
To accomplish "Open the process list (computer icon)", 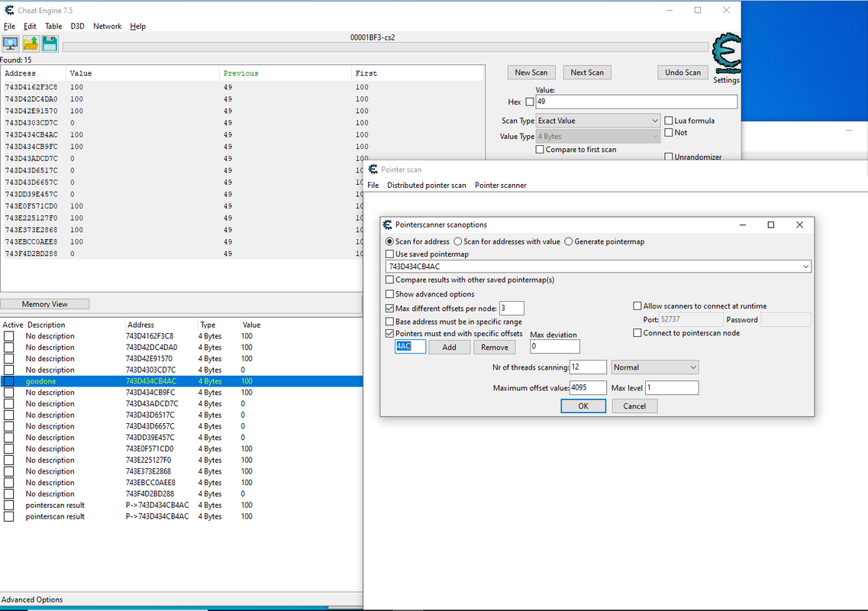I will (x=11, y=44).
